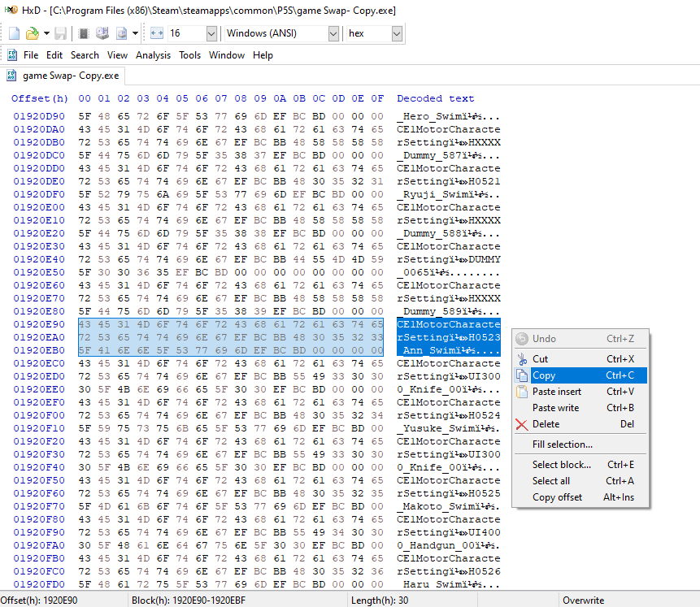Open main memory (RAM chip) icon
Viewport: 700px width, 607px height.
(84, 33)
